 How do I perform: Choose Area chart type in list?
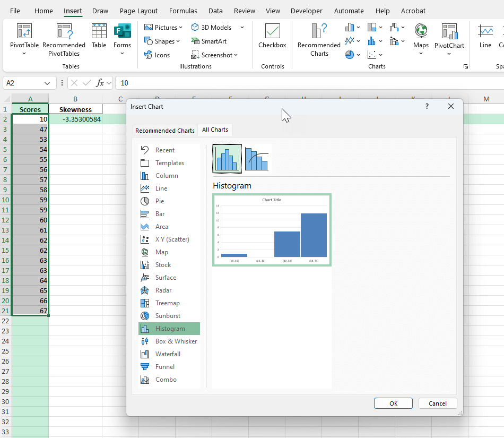click(169, 227)
